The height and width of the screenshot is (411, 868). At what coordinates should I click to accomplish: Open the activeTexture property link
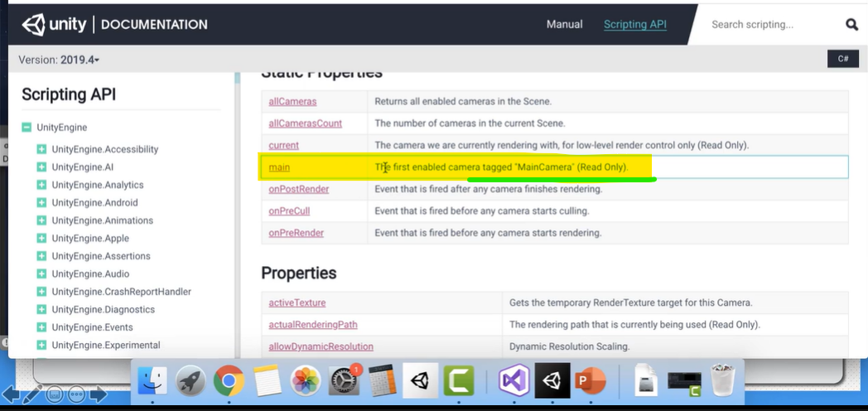(x=297, y=303)
